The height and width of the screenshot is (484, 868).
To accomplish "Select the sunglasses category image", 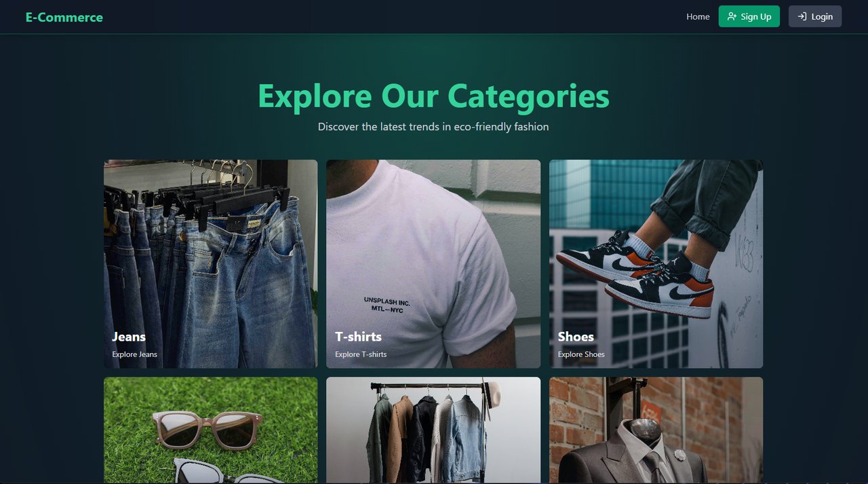I will 210,430.
